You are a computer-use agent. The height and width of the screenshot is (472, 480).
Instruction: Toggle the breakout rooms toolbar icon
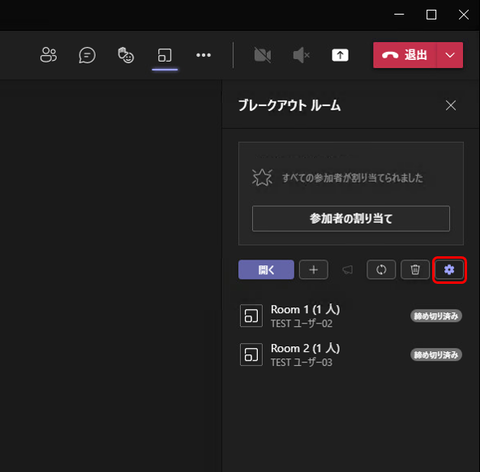[x=165, y=55]
